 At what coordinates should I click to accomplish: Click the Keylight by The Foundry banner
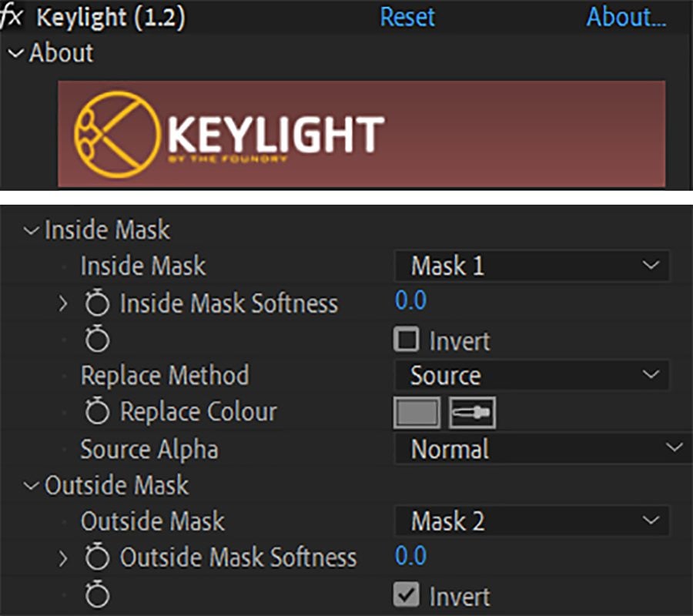362,134
